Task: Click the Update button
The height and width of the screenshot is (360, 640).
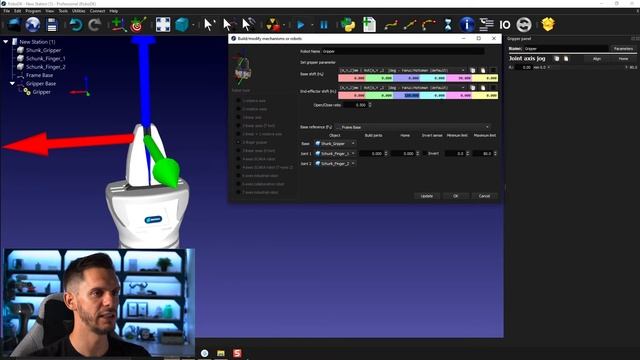Action: (427, 196)
